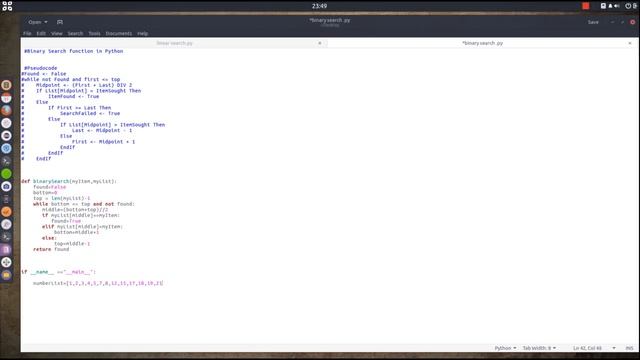Click the new document icon next to Open

point(60,22)
